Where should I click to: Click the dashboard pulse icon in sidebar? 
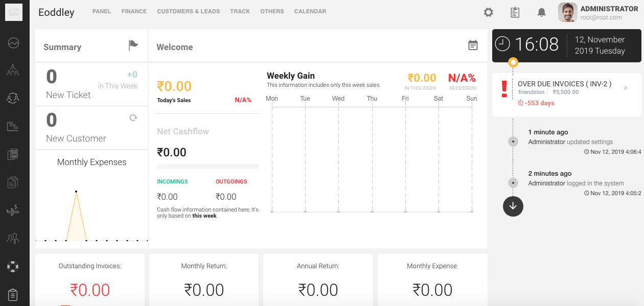(x=13, y=43)
